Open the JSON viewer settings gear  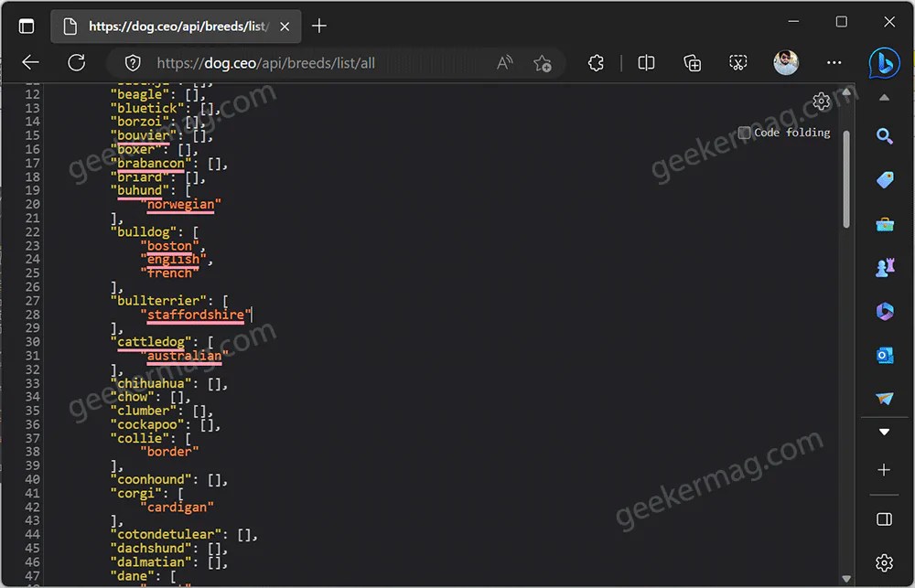pos(821,102)
